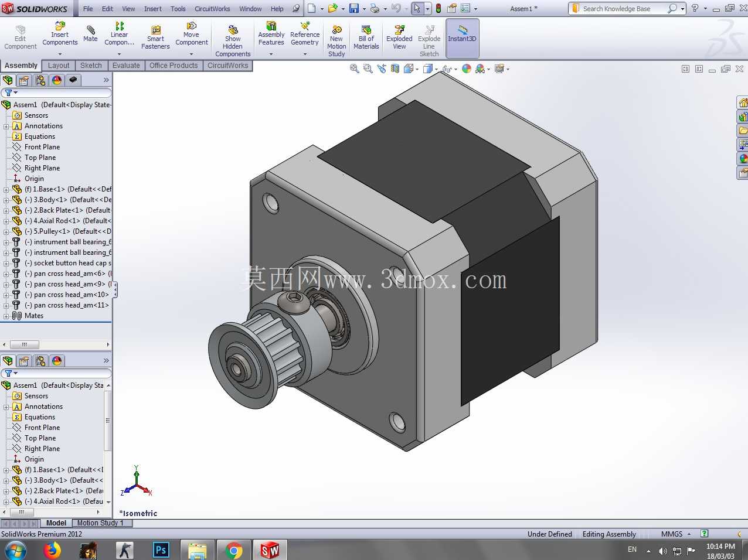Switch to the Layout tab

pos(59,66)
